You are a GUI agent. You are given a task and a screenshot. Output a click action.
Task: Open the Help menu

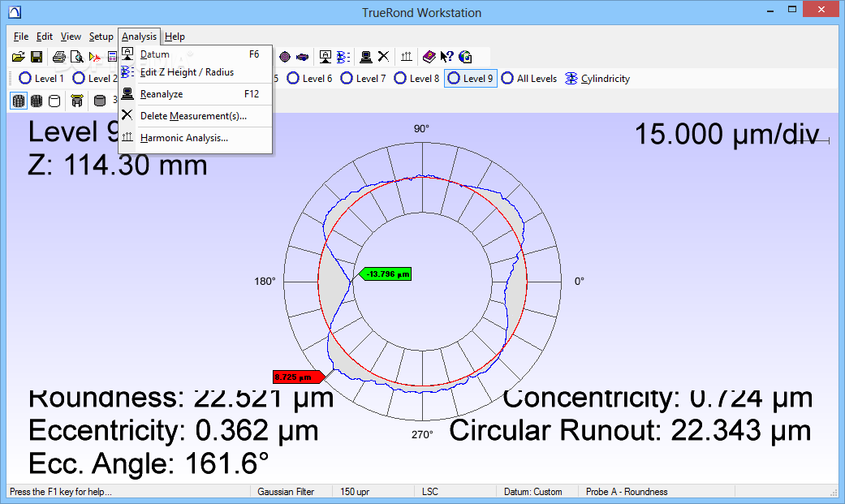tap(175, 37)
